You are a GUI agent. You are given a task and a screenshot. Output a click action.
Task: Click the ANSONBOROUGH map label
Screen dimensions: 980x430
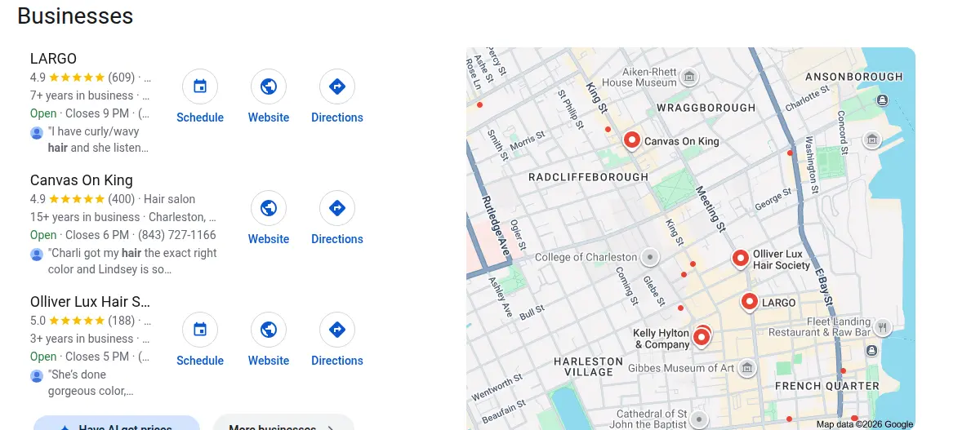854,77
